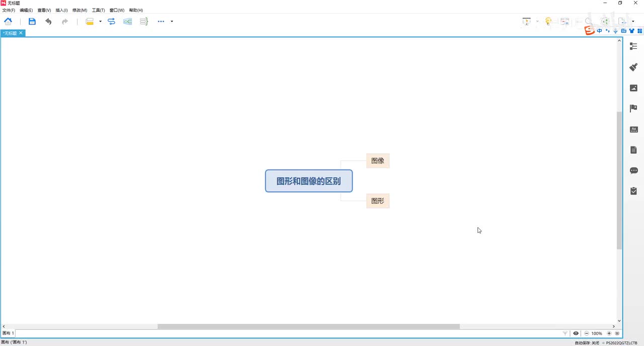Select the untitled document tab
The height and width of the screenshot is (346, 644).
click(10, 33)
